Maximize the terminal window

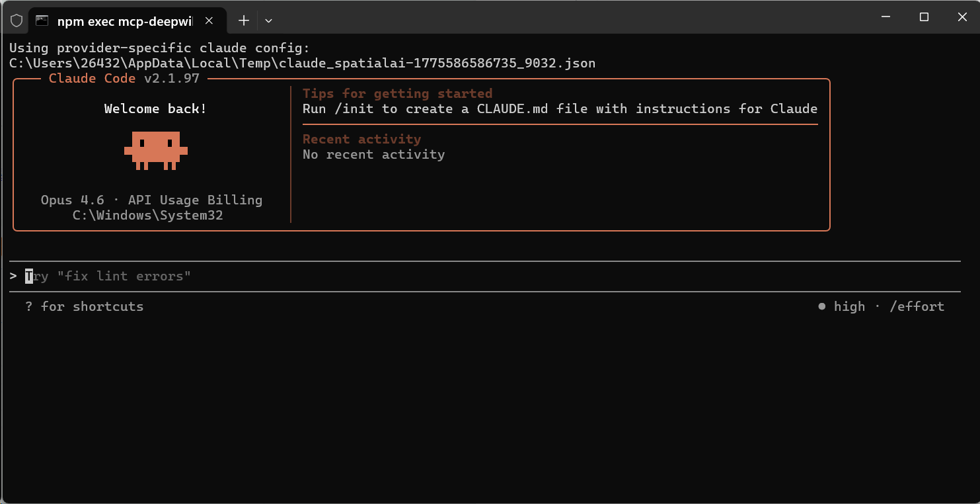tap(924, 17)
